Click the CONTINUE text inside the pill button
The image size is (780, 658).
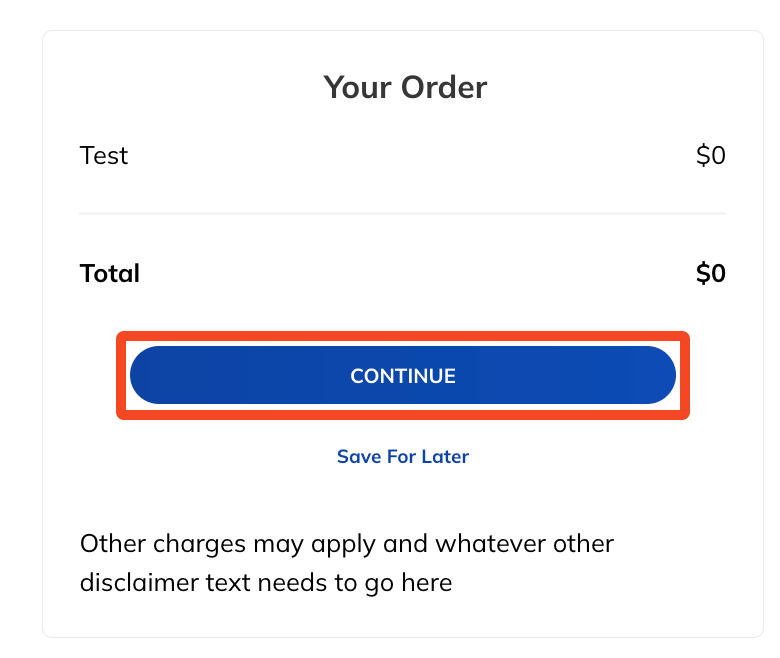pyautogui.click(x=402, y=376)
